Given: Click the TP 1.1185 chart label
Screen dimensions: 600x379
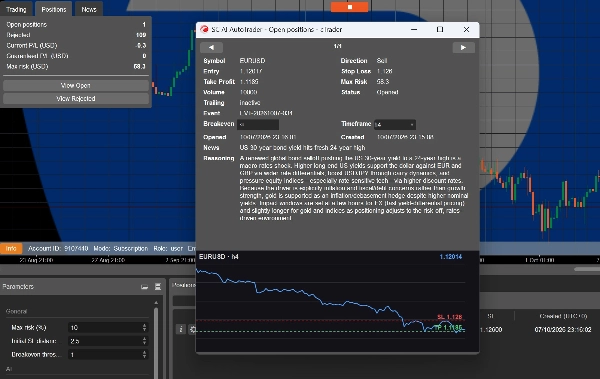Looking at the screenshot, I should tap(448, 328).
